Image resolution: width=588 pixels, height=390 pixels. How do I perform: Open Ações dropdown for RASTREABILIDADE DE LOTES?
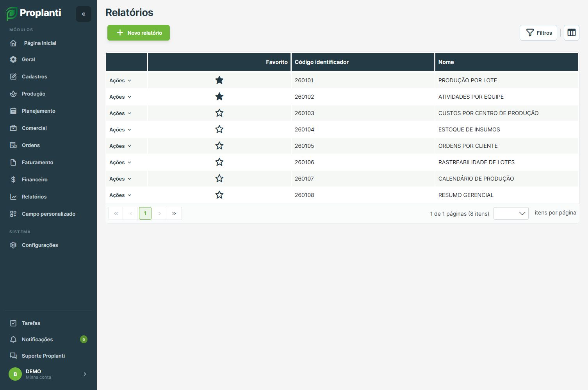[120, 162]
